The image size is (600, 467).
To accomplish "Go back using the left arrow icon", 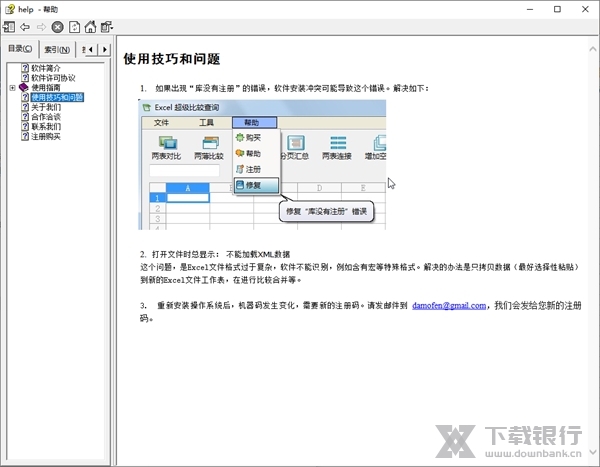I will point(25,27).
